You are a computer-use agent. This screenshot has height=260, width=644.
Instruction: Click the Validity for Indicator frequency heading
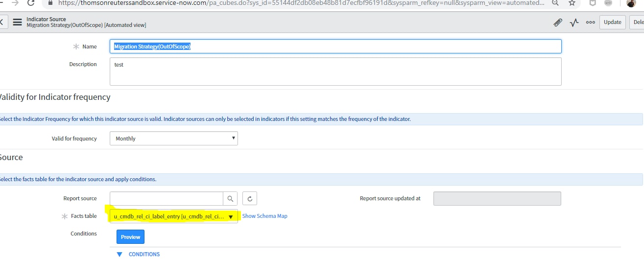(54, 97)
